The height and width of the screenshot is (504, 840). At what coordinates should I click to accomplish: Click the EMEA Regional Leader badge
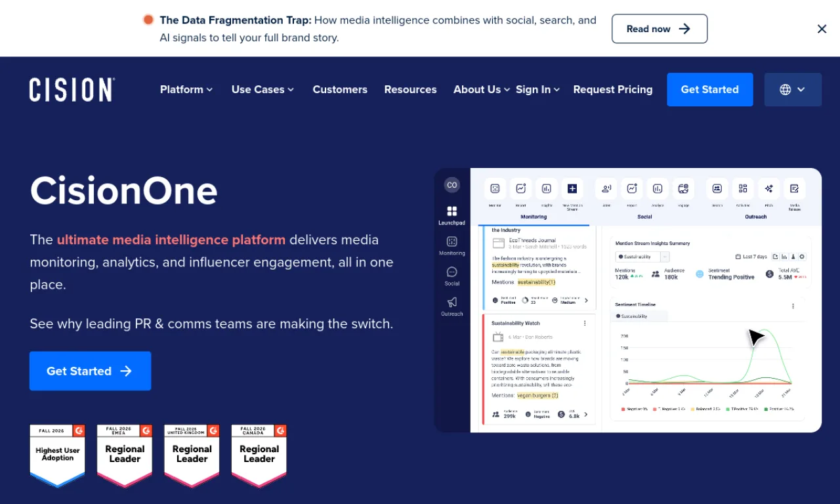click(125, 455)
